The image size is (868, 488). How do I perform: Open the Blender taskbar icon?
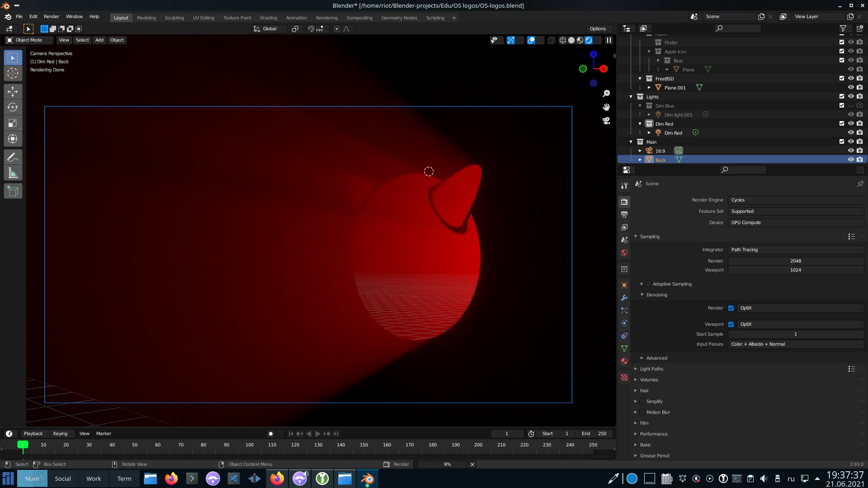pos(368,479)
